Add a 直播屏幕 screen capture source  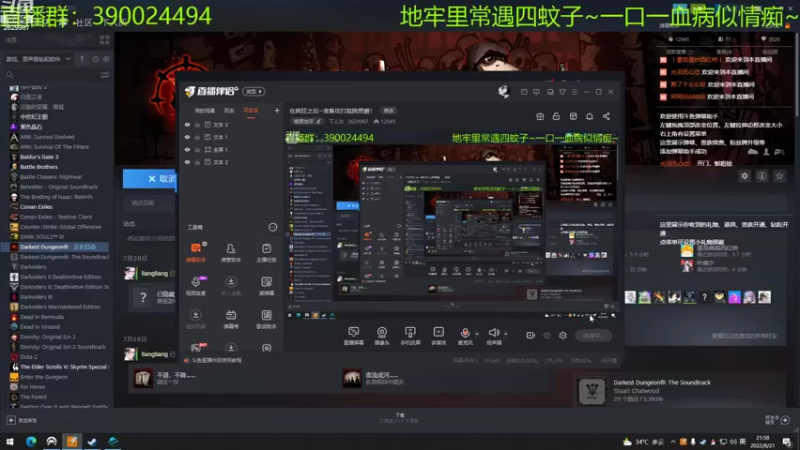click(354, 336)
